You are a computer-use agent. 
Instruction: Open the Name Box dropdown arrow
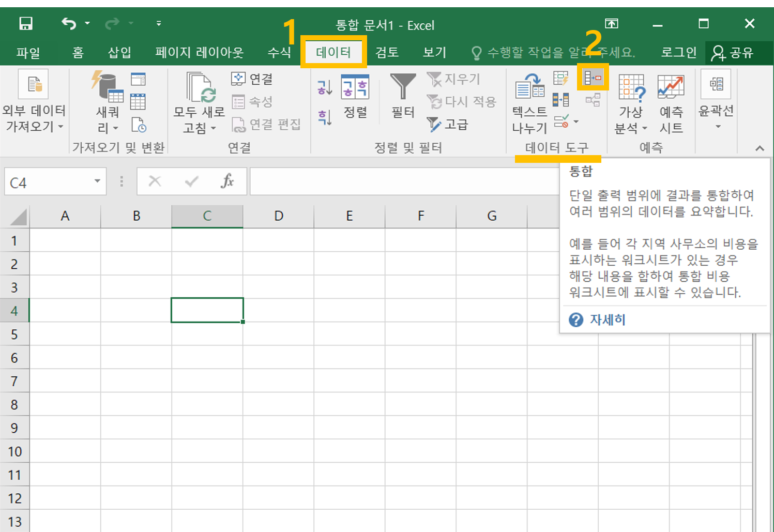(96, 181)
